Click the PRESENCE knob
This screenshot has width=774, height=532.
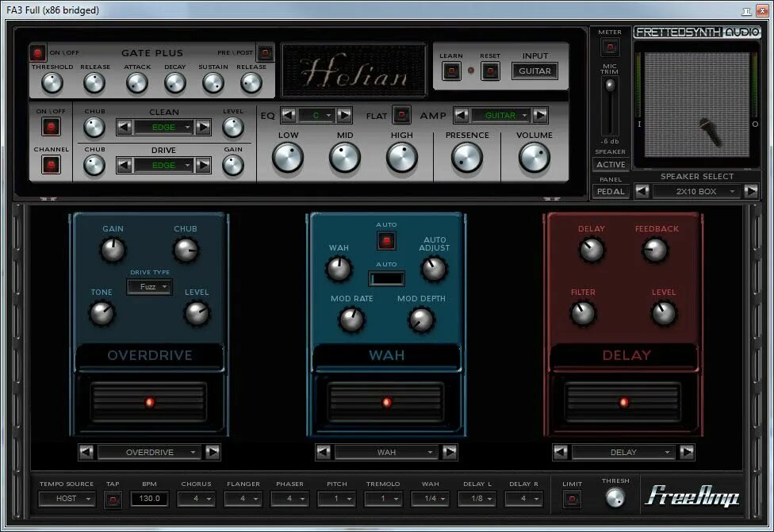(466, 158)
